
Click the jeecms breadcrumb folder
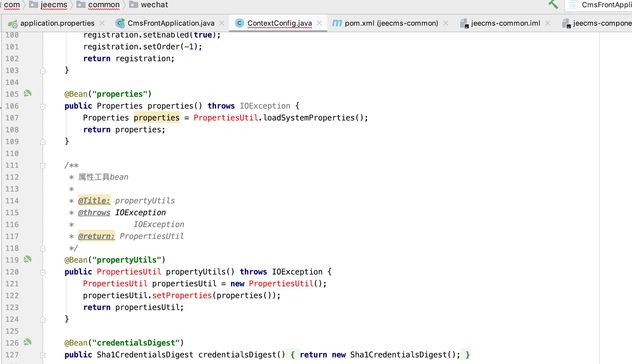tap(54, 5)
